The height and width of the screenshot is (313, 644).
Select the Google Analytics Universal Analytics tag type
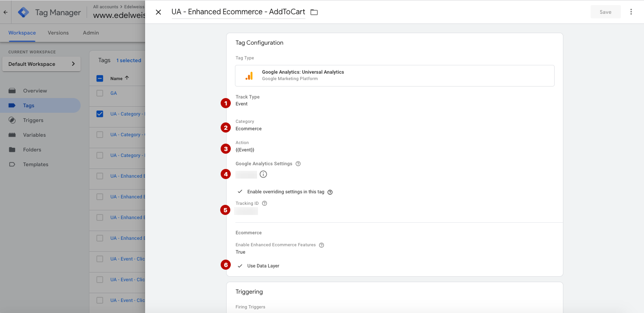(394, 75)
